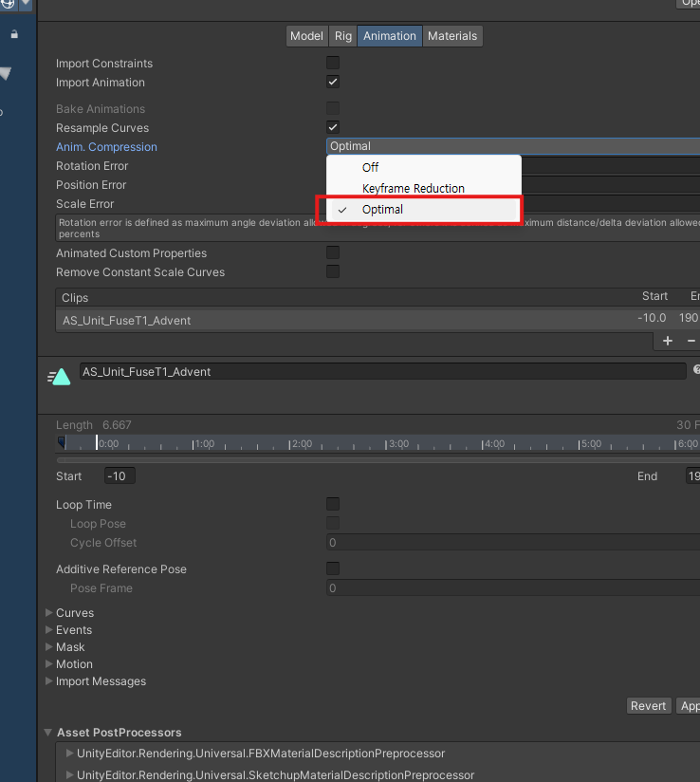Click the globe icon at top left
700x782 pixels.
click(x=8, y=4)
